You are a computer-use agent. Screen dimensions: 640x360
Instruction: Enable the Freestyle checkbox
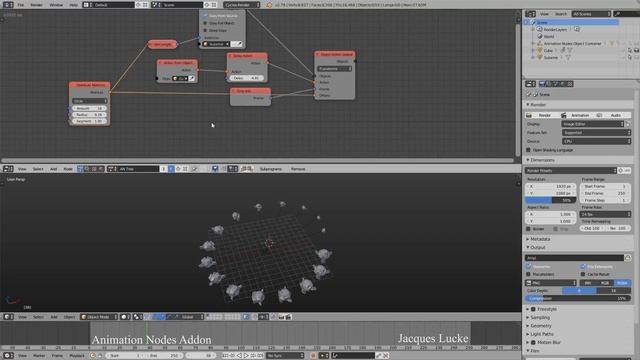(533, 309)
